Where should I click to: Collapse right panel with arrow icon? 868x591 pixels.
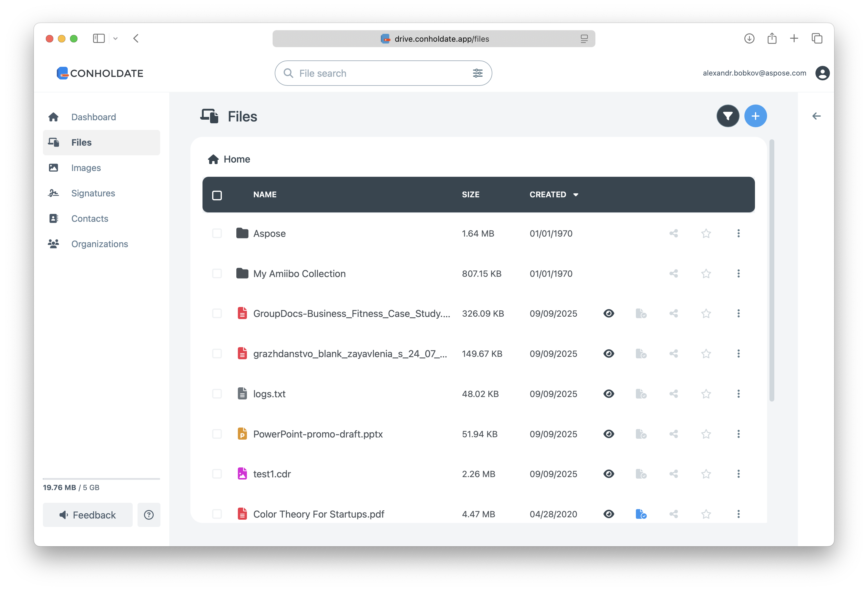click(x=816, y=116)
